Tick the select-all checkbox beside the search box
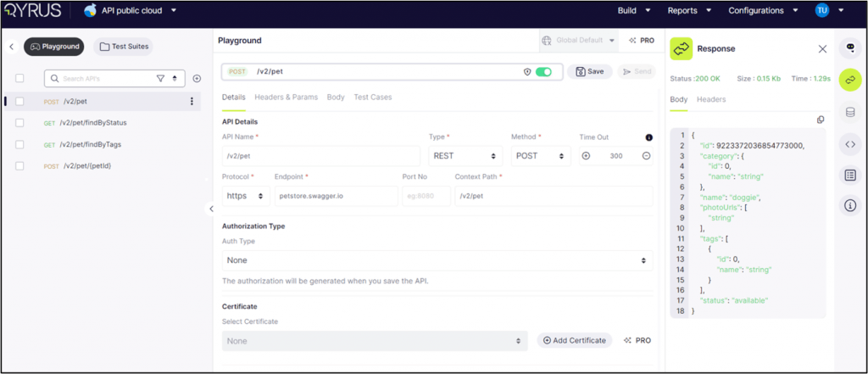This screenshot has height=374, width=868. click(x=19, y=78)
